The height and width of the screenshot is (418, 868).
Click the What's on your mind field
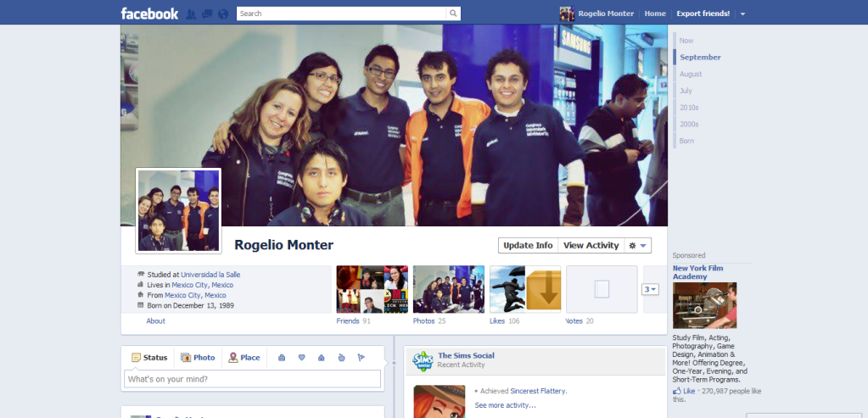[252, 379]
